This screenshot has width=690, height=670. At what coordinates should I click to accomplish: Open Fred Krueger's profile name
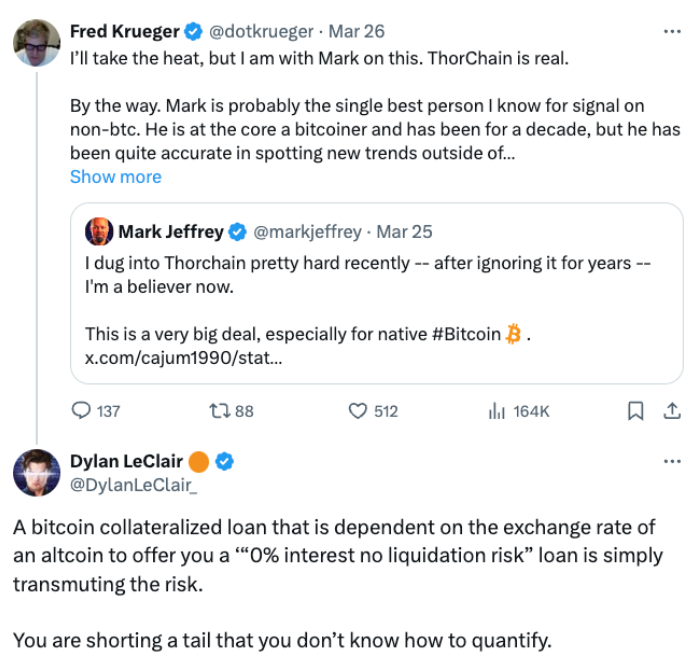point(125,32)
